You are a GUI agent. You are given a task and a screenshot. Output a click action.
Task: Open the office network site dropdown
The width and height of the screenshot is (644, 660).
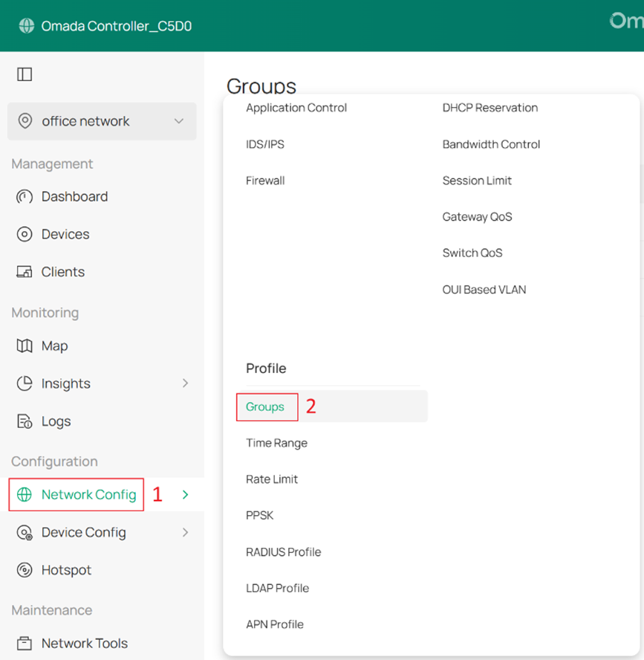[178, 121]
